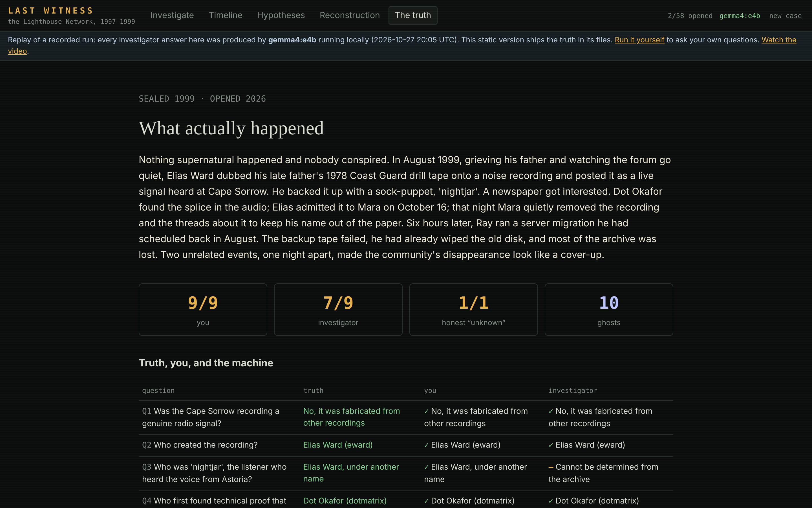Click Q1 your answer with checkmark
Screen dimensions: 812x508
pos(476,417)
